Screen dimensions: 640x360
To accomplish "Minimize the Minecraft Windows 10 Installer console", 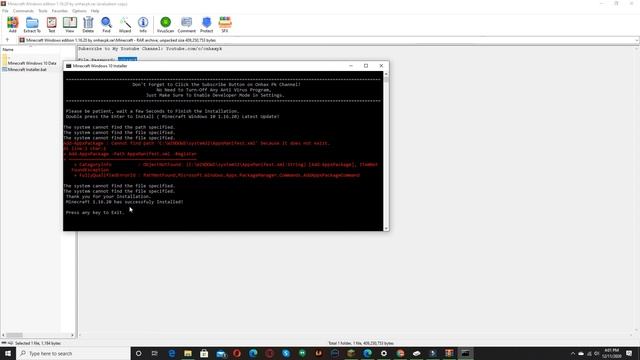I will click(x=351, y=66).
